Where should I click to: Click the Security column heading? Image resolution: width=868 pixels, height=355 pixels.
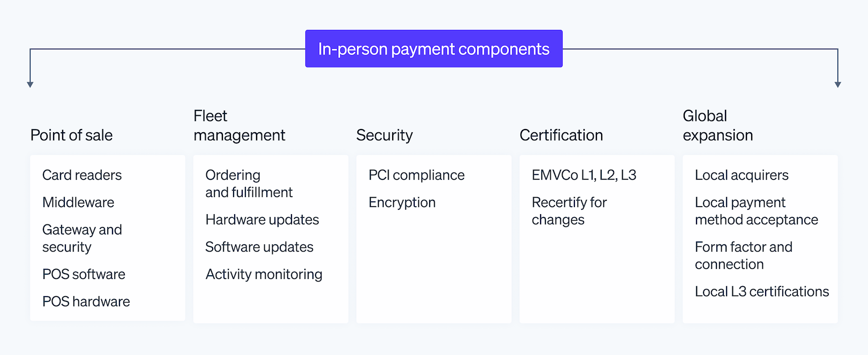(x=384, y=135)
